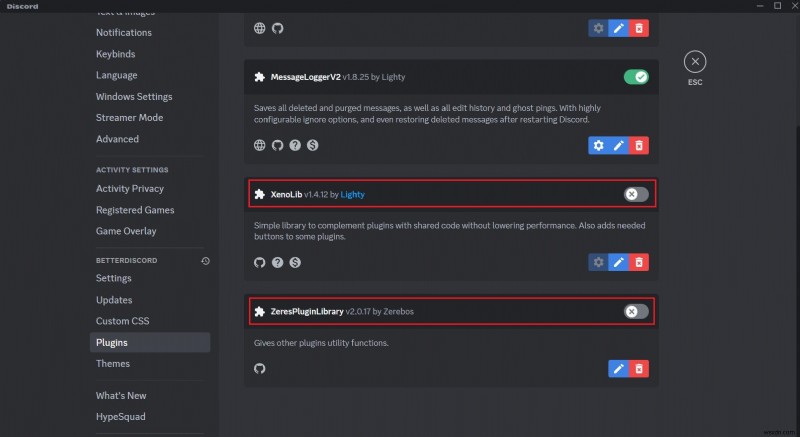Disable the MessageLoggerV2 plugin toggle
This screenshot has height=437, width=800.
[636, 77]
